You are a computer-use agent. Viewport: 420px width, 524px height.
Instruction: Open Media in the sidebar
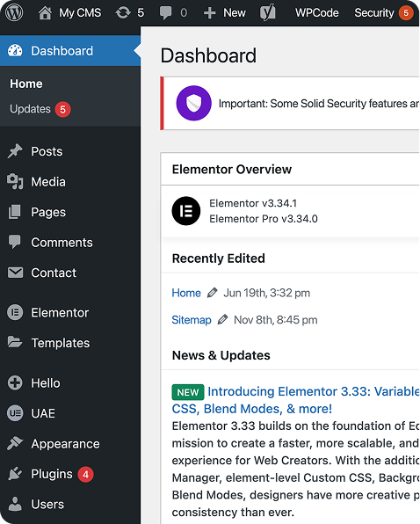[48, 182]
